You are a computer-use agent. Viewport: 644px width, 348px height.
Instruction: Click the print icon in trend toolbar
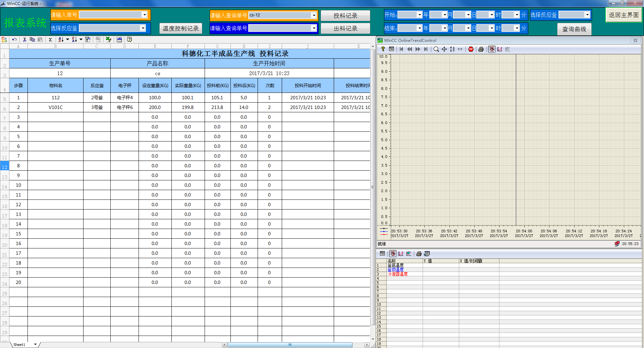tap(481, 49)
